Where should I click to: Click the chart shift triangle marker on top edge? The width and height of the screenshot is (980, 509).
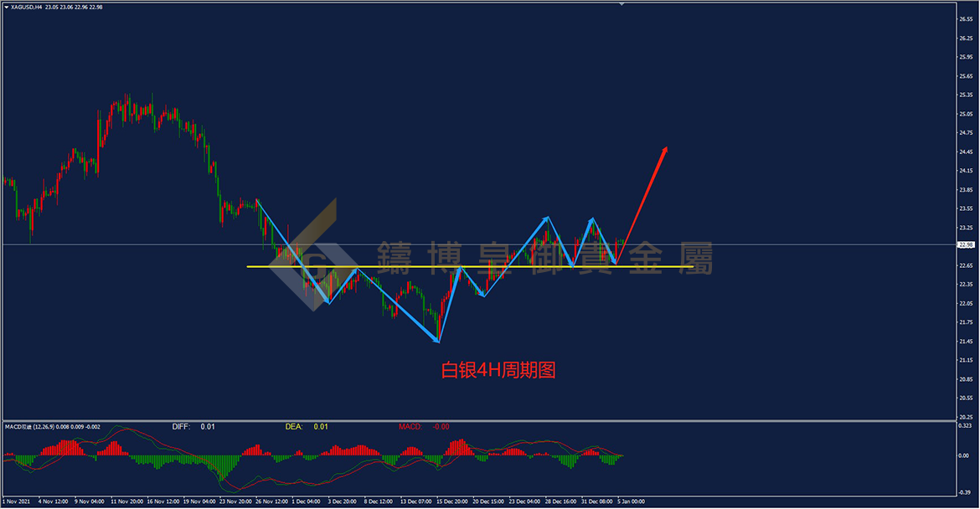(x=622, y=3)
